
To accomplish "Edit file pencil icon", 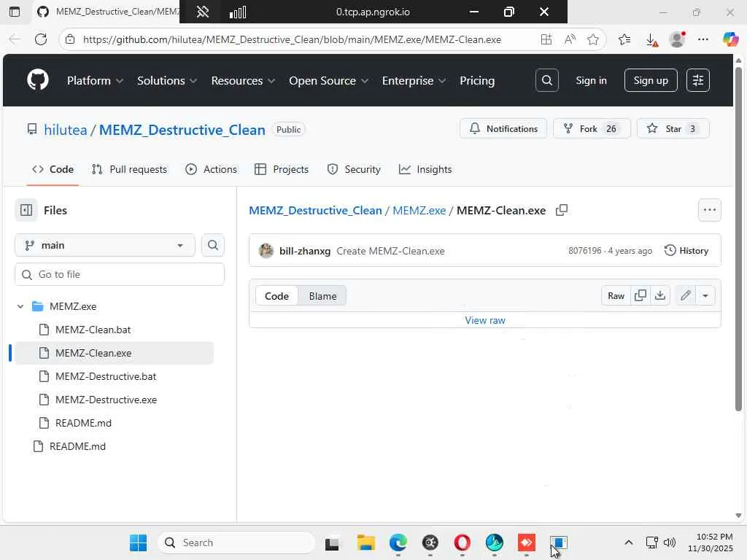I will point(686,296).
